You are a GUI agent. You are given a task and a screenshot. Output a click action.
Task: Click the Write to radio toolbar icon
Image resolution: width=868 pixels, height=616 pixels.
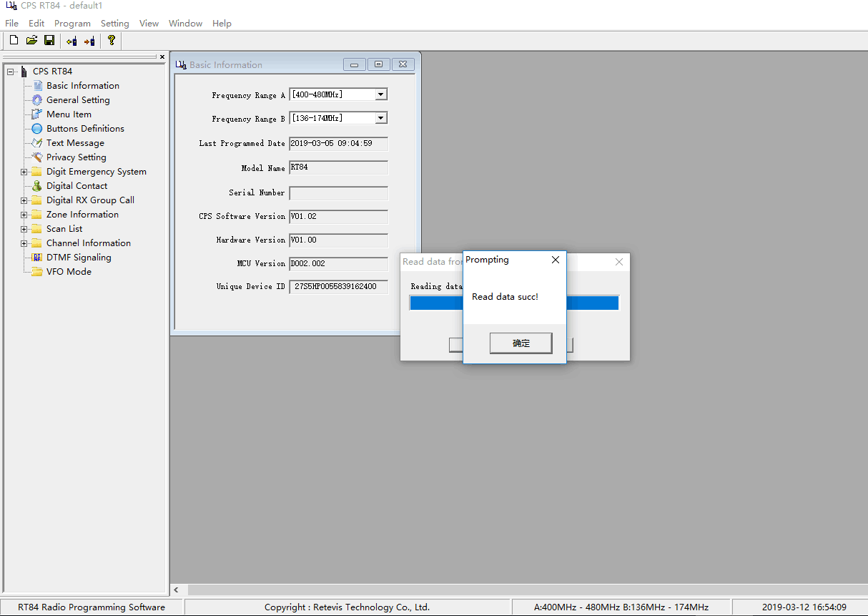[89, 41]
